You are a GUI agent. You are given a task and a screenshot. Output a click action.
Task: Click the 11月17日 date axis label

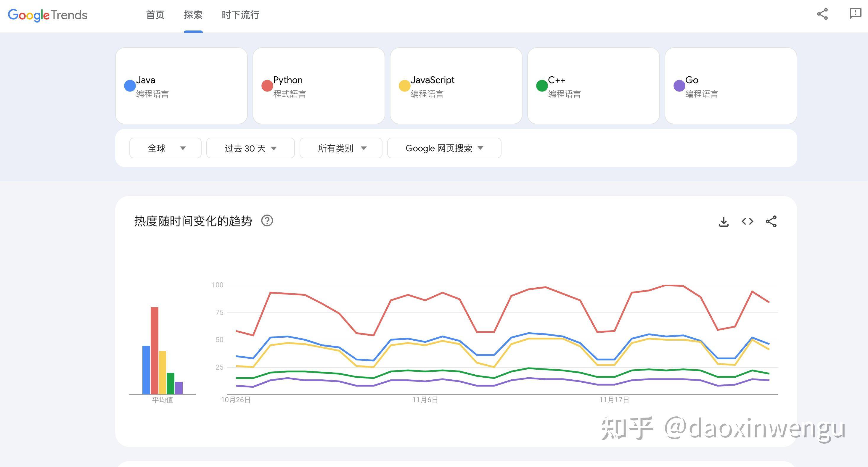click(614, 400)
